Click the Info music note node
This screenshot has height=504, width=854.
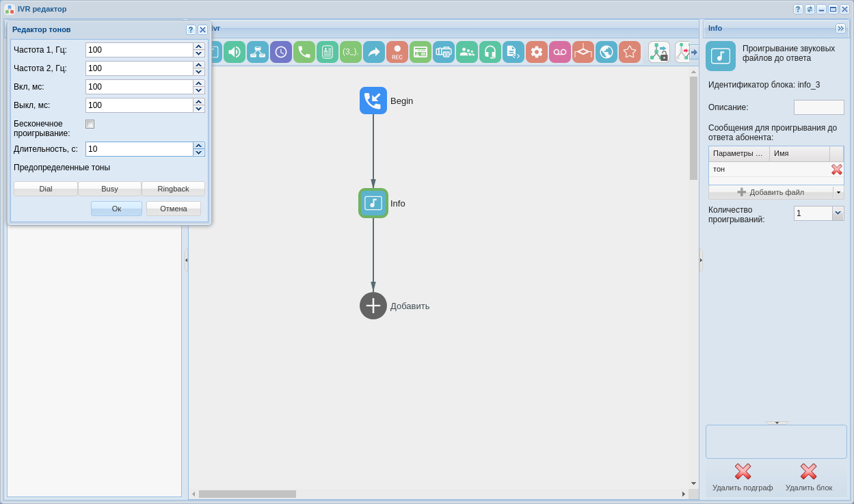coord(373,203)
